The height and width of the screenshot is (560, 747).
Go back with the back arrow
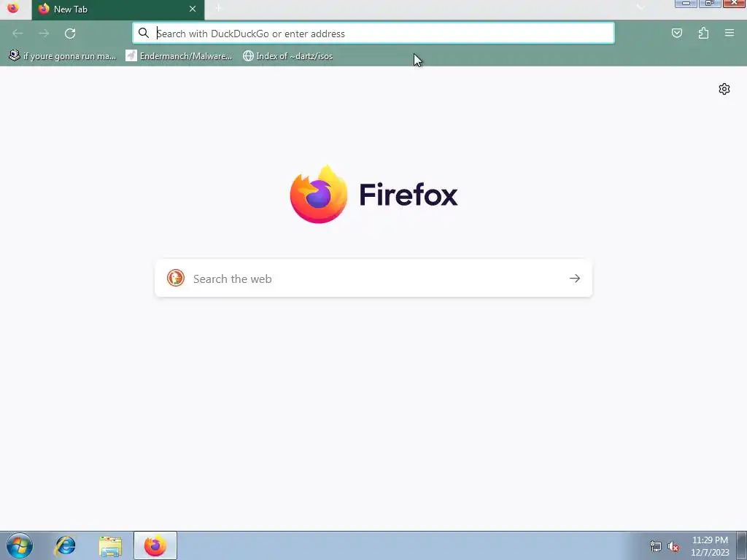(x=18, y=34)
